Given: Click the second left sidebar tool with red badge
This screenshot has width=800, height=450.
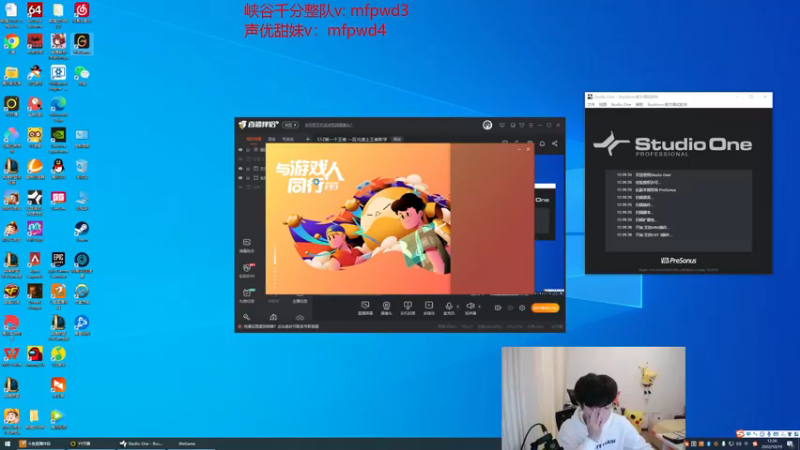Looking at the screenshot, I should coord(247,270).
